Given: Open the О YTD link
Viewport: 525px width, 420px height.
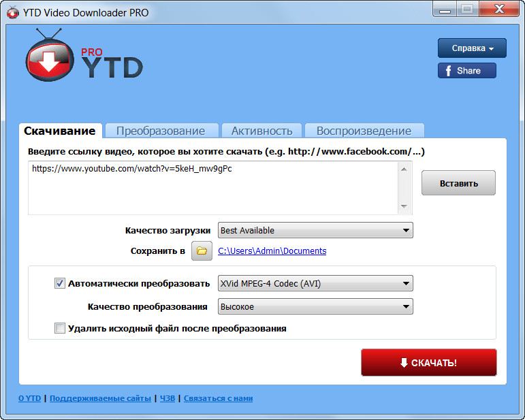Looking at the screenshot, I should click(x=29, y=398).
